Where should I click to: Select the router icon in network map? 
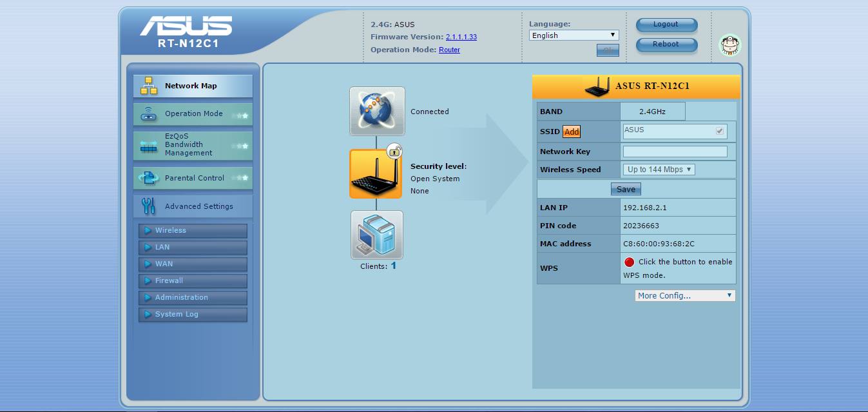376,174
